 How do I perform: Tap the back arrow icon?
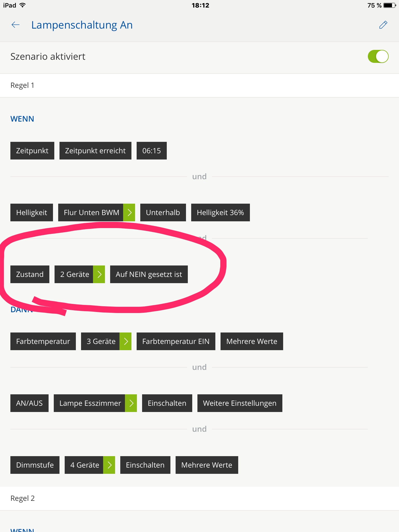16,25
